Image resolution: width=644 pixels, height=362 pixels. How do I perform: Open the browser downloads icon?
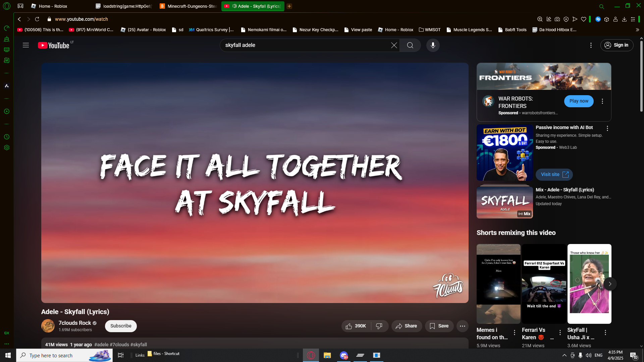coord(624,19)
